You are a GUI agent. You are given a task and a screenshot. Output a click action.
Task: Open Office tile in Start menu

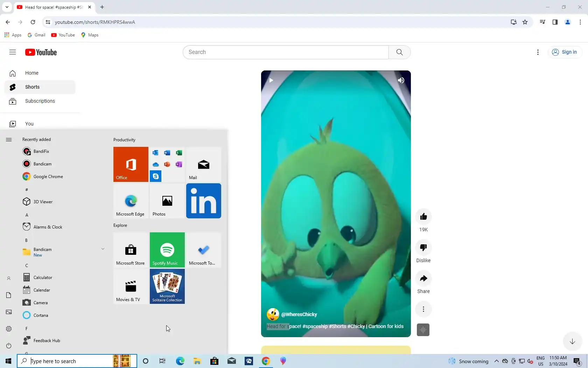(131, 164)
